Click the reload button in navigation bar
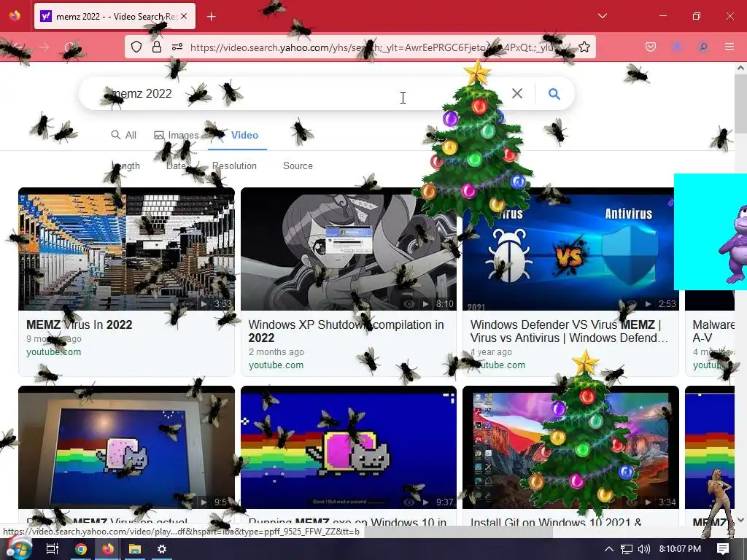The width and height of the screenshot is (747, 560). (x=70, y=47)
